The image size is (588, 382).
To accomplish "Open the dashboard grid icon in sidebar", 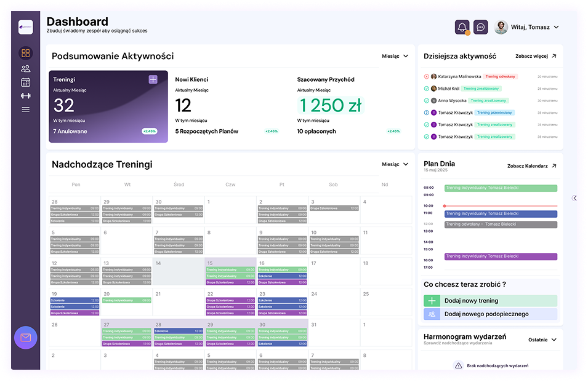I will pyautogui.click(x=25, y=54).
